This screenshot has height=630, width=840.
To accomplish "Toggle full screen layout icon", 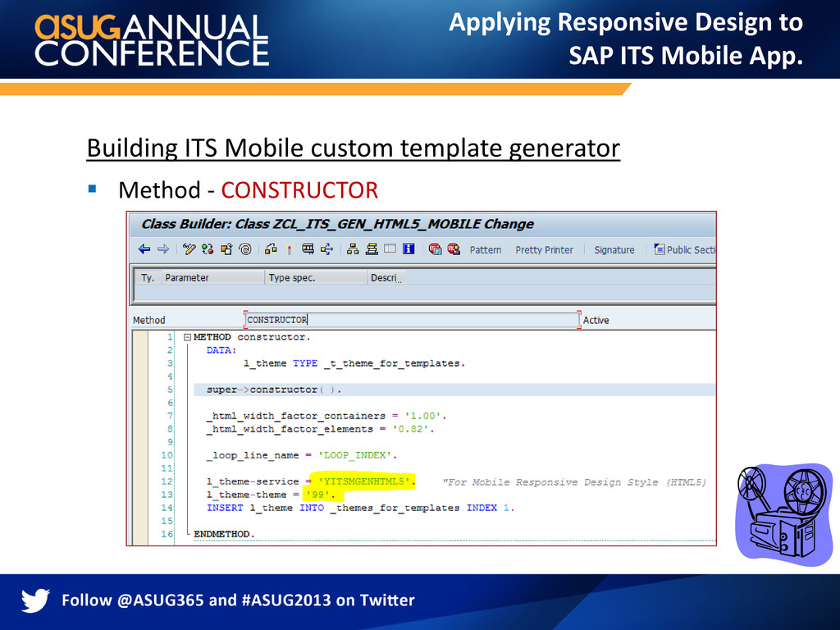I will 390,249.
